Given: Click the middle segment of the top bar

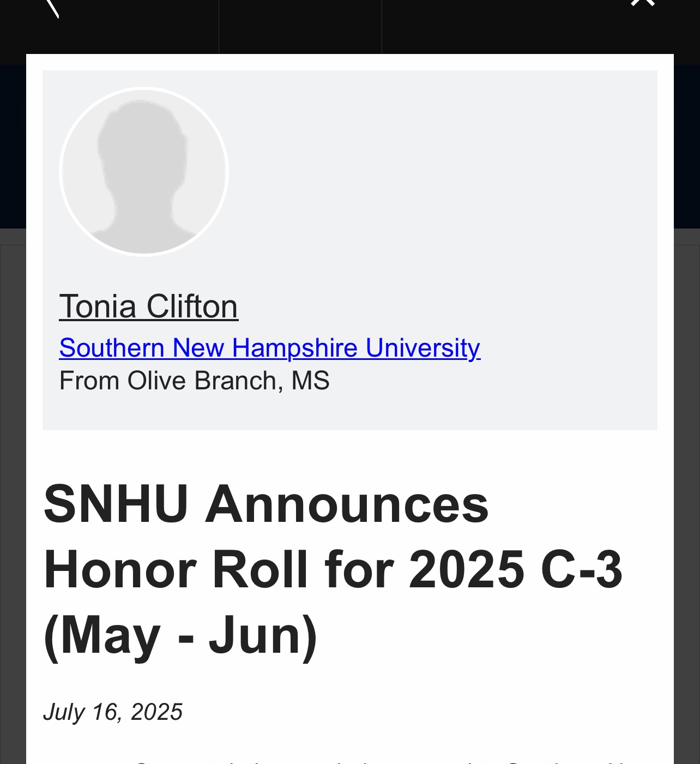Looking at the screenshot, I should [300, 27].
